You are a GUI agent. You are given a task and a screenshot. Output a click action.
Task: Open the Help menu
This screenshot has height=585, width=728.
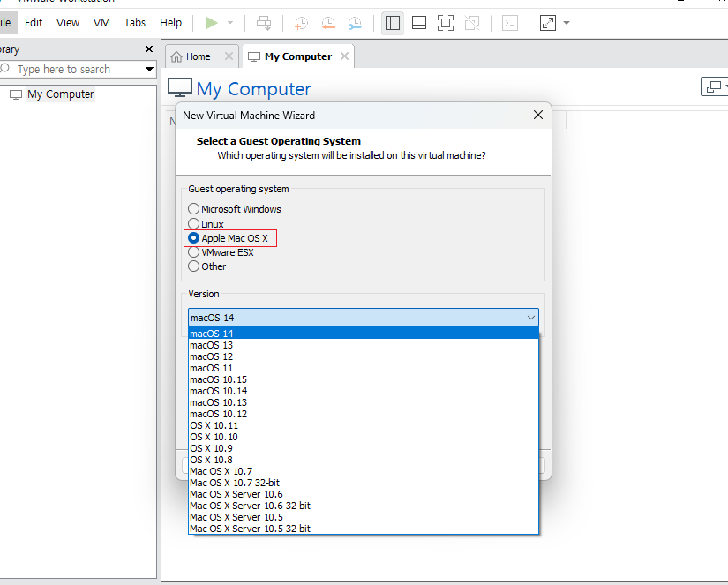coord(170,22)
